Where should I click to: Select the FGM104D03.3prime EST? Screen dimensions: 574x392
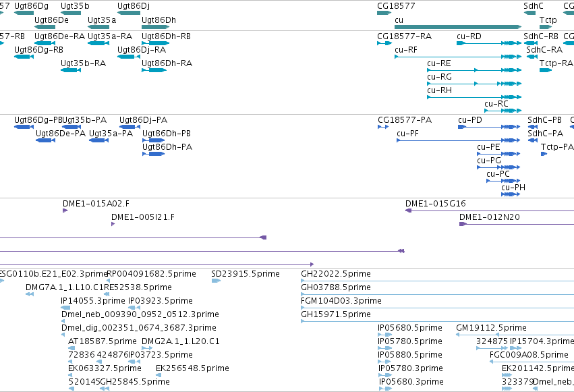[x=438, y=308]
